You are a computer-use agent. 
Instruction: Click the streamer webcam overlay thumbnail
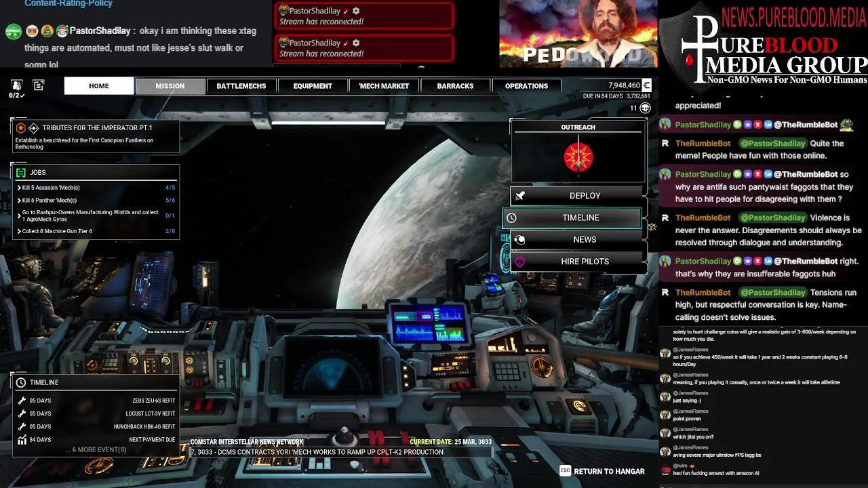click(x=578, y=33)
